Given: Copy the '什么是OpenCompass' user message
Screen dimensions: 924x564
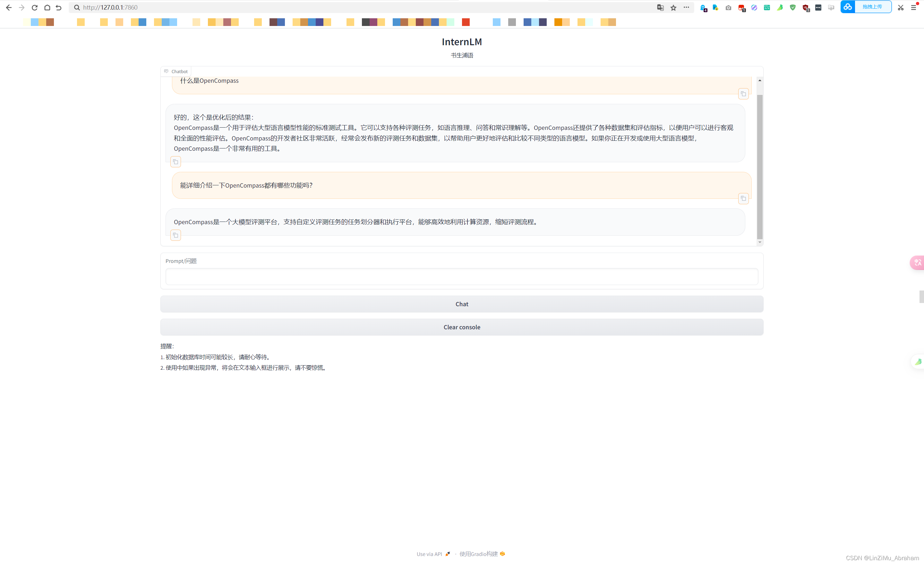Looking at the screenshot, I should [743, 94].
